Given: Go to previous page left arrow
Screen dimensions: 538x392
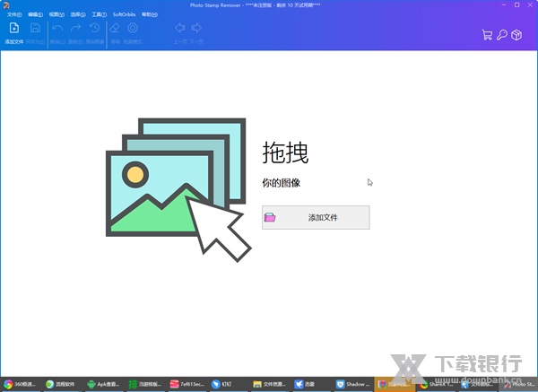Looking at the screenshot, I should 180,28.
